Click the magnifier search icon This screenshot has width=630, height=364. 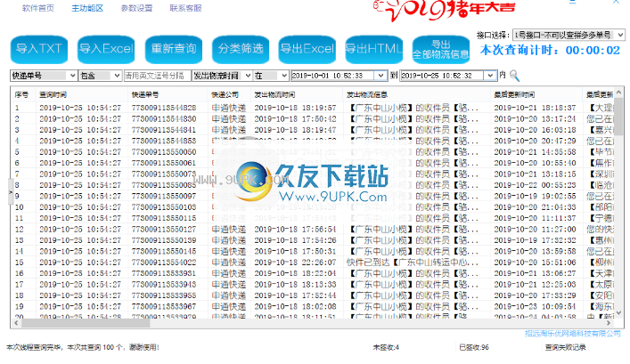click(514, 76)
